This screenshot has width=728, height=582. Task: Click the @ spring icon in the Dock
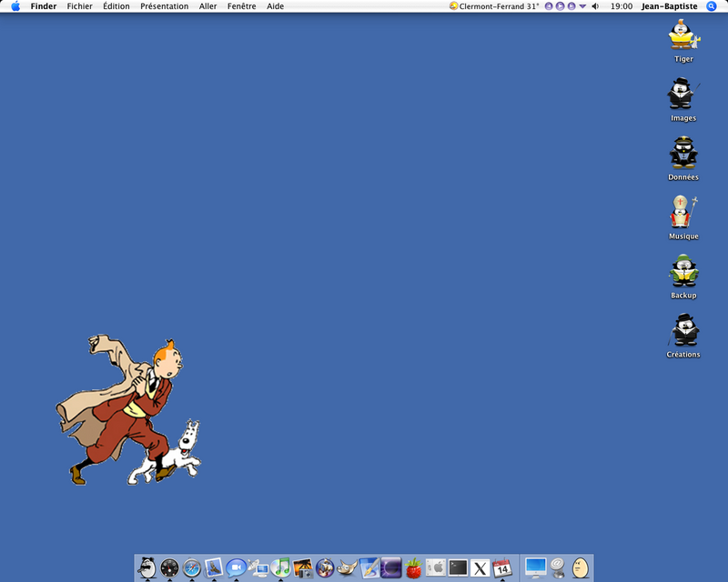click(x=558, y=568)
